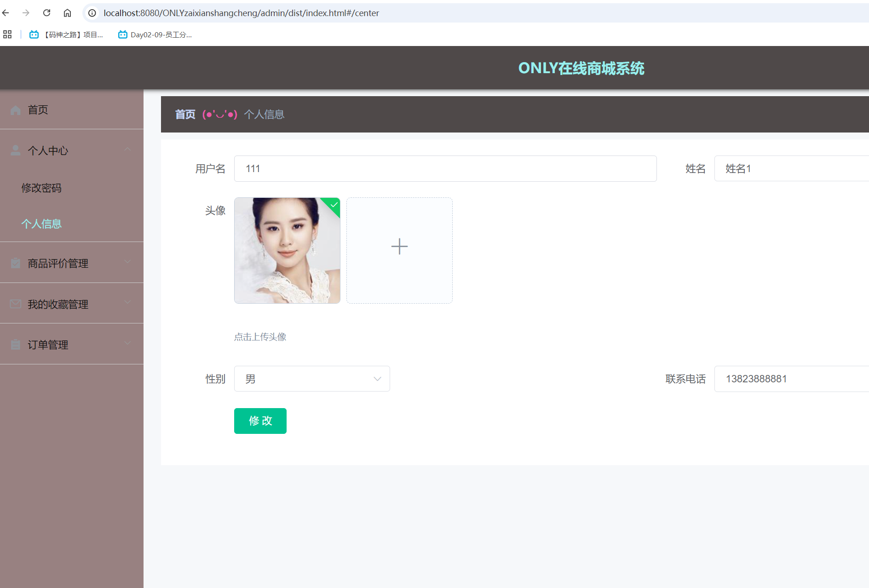Click the 联系电话 phone input field
This screenshot has width=869, height=588.
[791, 379]
